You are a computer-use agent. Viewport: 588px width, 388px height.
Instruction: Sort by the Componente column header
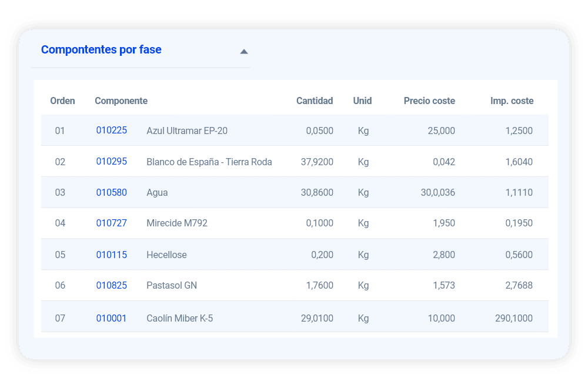121,101
